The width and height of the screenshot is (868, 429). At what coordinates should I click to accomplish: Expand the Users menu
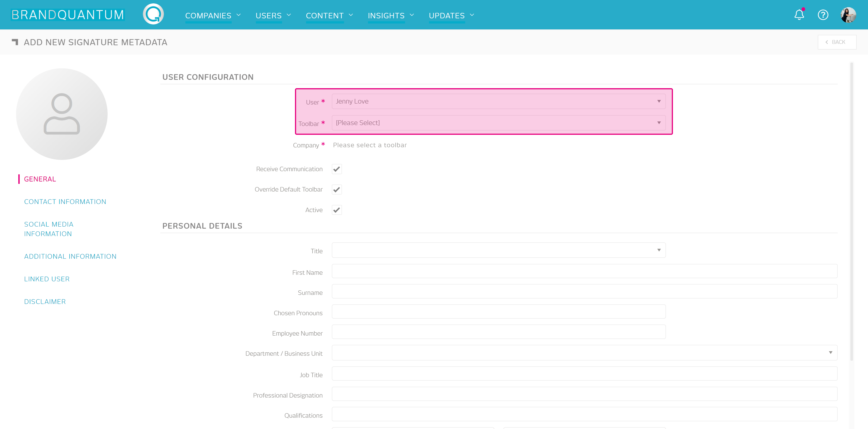point(273,16)
